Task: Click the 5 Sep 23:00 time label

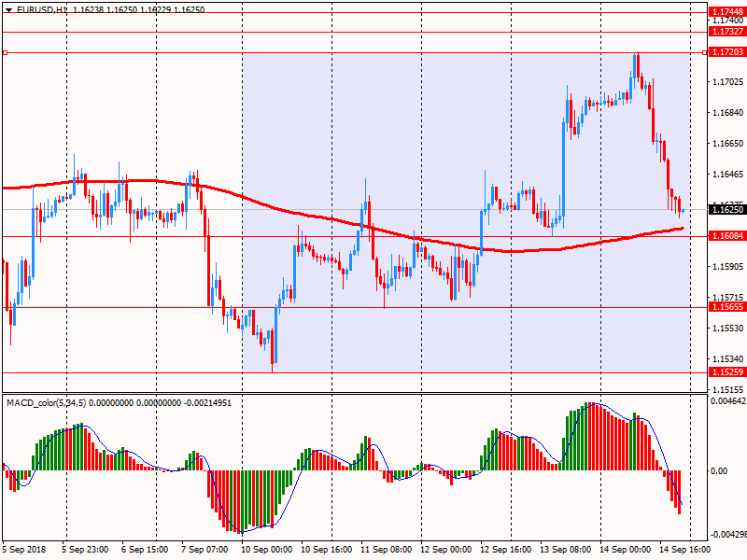Action: click(x=85, y=550)
